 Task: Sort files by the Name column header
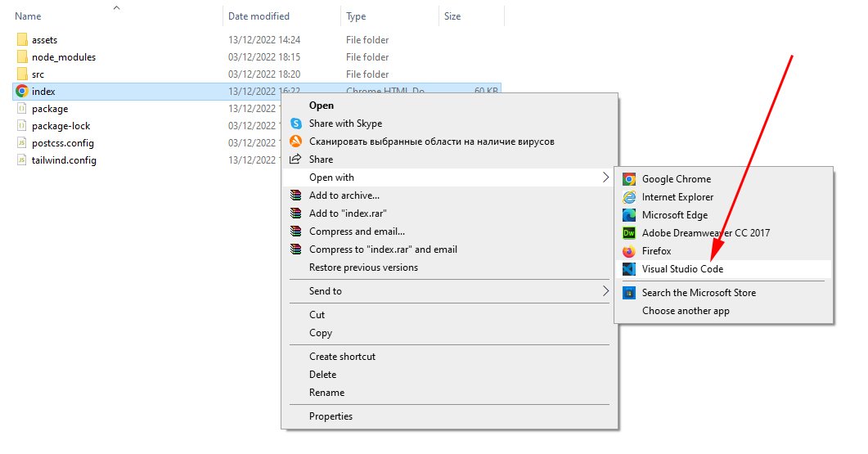(x=29, y=16)
